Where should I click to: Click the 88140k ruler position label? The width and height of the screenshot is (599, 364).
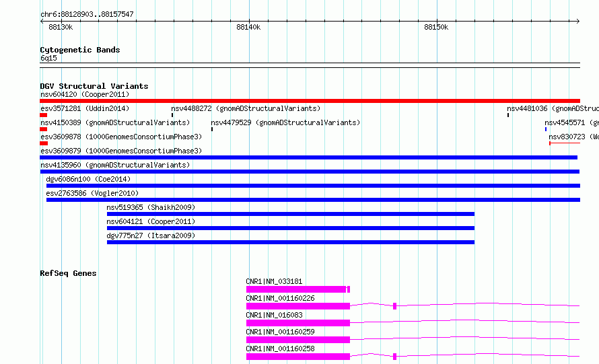coord(248,27)
